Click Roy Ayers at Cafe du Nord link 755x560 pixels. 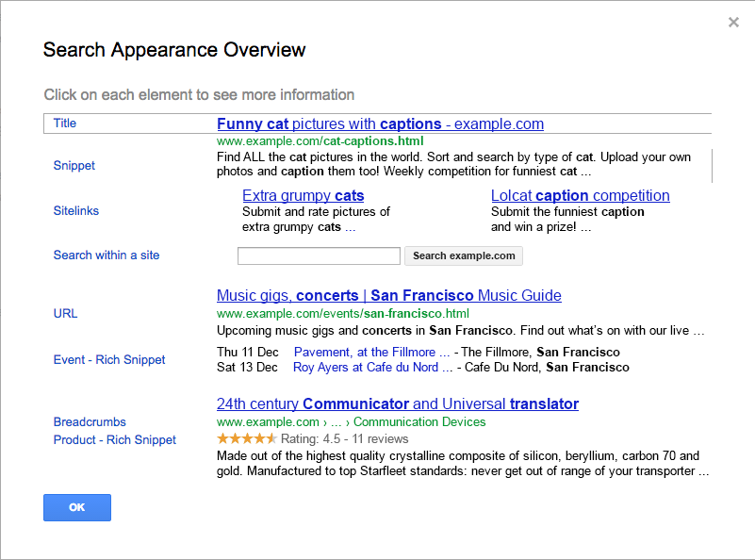pos(366,368)
